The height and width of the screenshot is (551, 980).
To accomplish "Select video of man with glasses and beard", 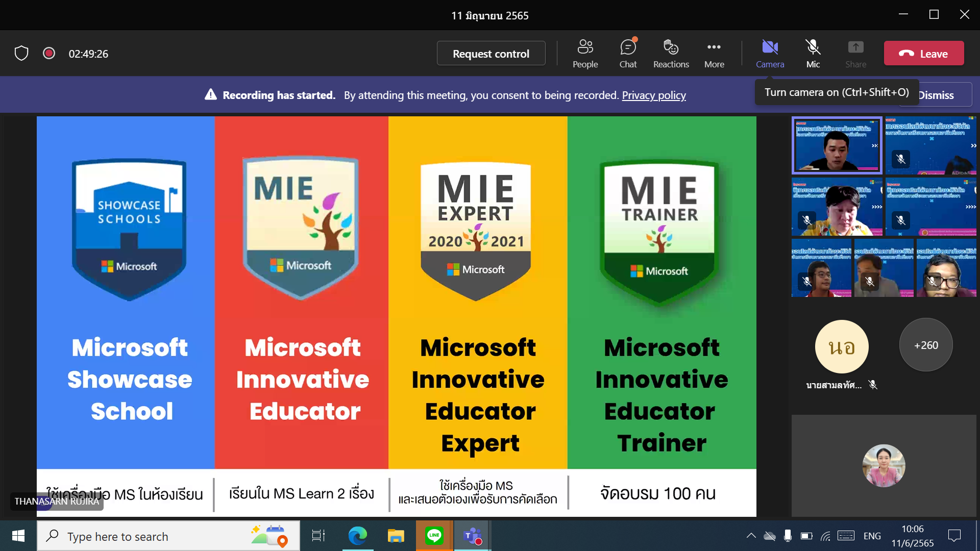I will point(946,268).
